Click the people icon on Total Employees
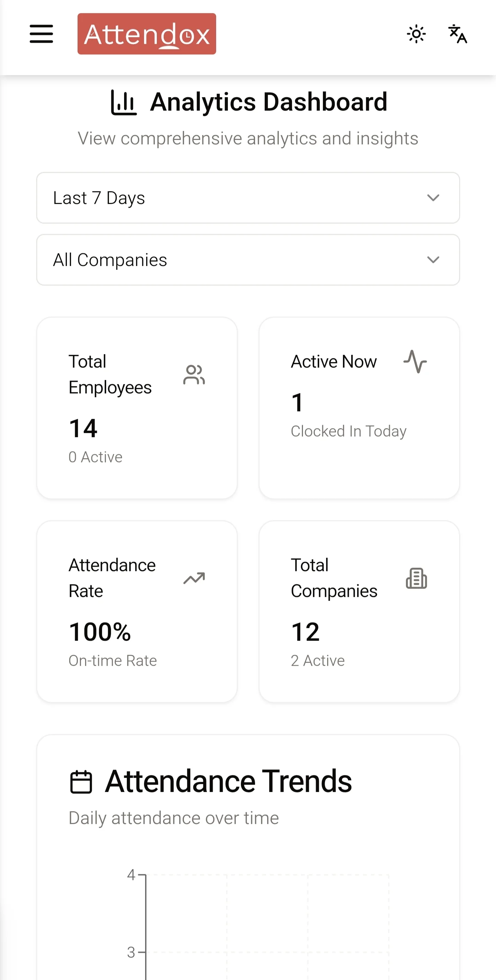 click(194, 375)
